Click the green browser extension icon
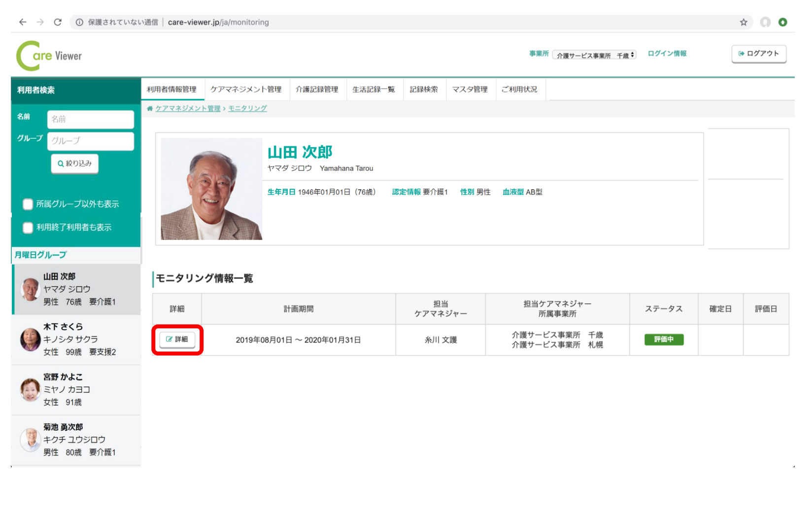812x516 pixels. [782, 22]
